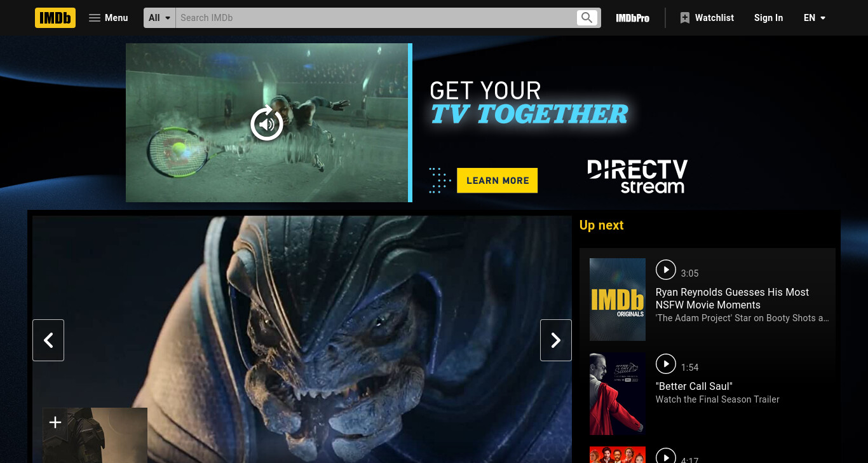
Task: Click the 'GET YOUR TV TOGETHER' ad text
Action: click(529, 102)
